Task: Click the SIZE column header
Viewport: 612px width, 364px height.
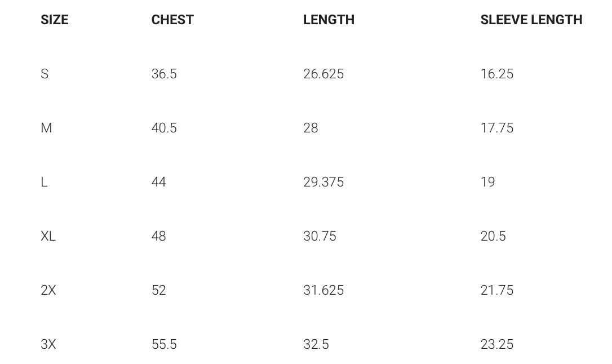Action: click(x=55, y=20)
